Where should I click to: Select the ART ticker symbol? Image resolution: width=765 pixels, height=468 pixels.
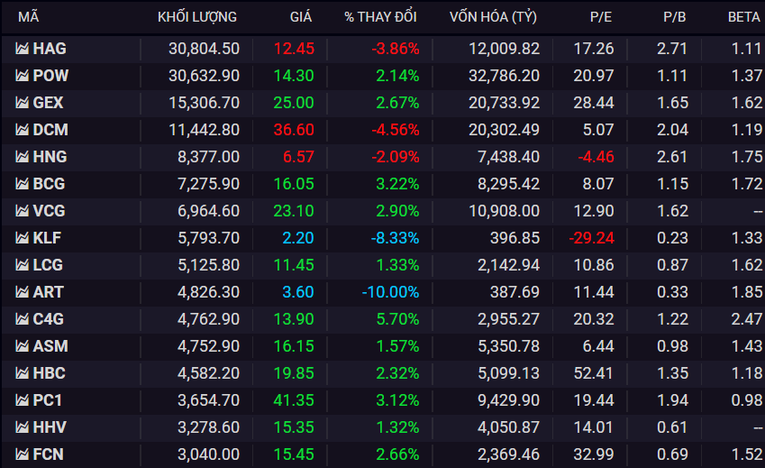coord(48,292)
